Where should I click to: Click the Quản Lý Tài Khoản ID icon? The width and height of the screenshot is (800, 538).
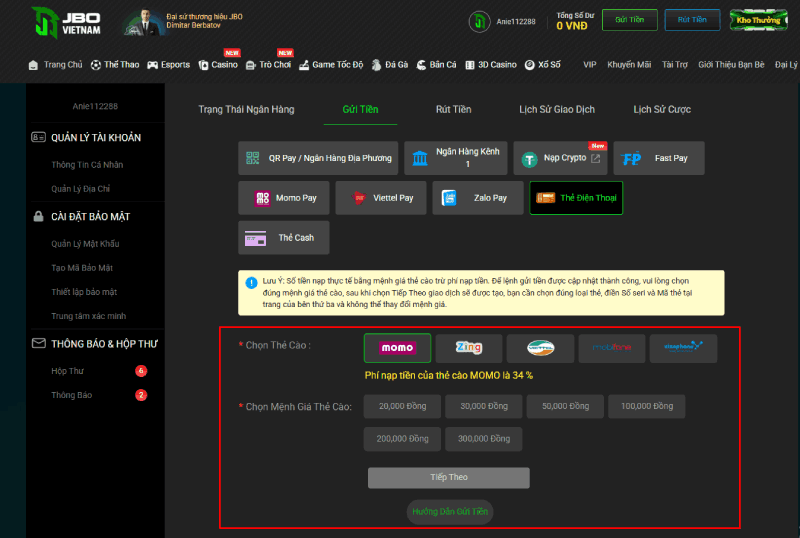coord(38,137)
